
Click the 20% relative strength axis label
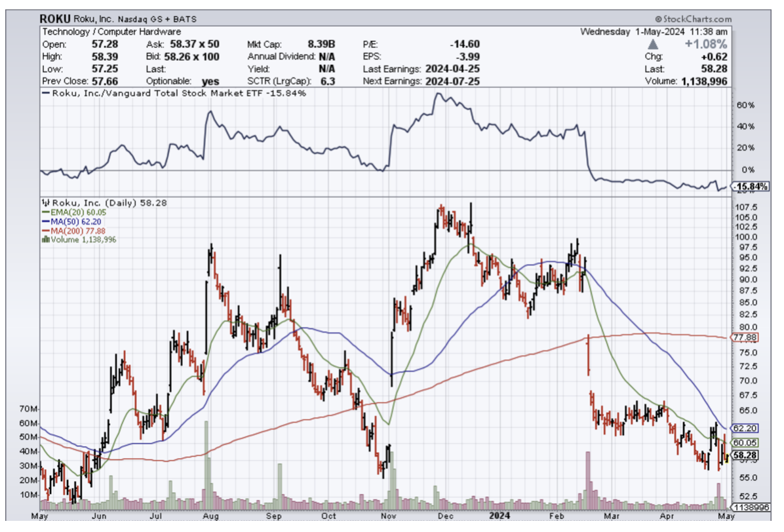click(745, 148)
